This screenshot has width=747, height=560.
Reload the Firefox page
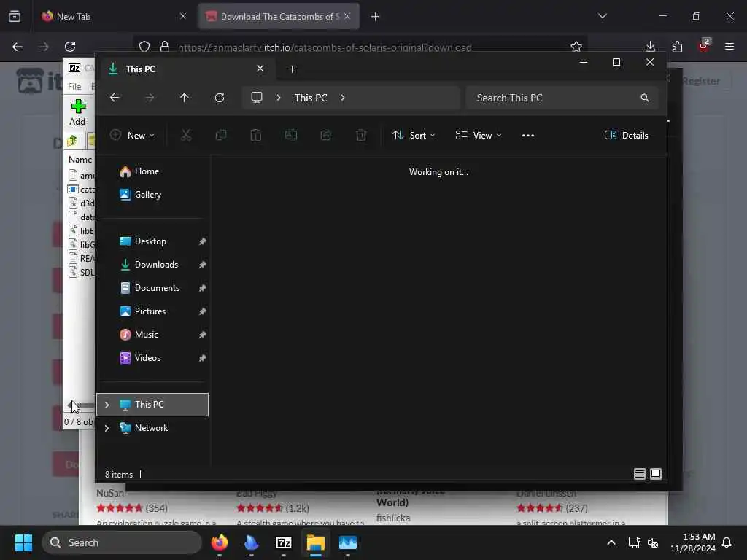coord(70,47)
